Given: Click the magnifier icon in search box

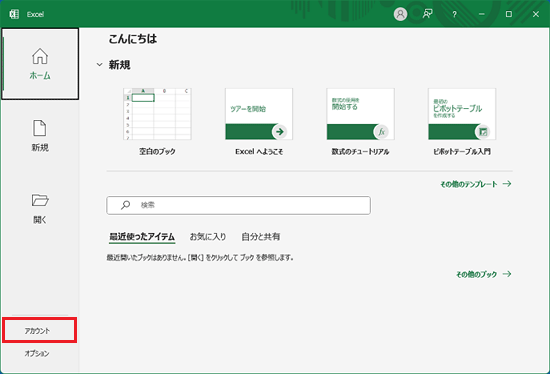Looking at the screenshot, I should [x=125, y=205].
